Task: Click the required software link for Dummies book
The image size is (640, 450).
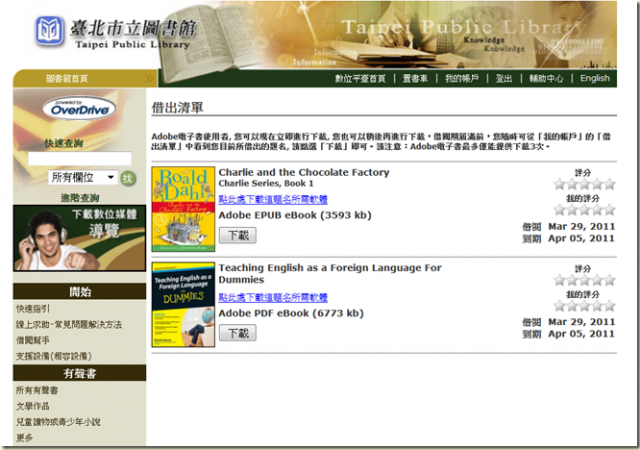Action: click(x=273, y=297)
